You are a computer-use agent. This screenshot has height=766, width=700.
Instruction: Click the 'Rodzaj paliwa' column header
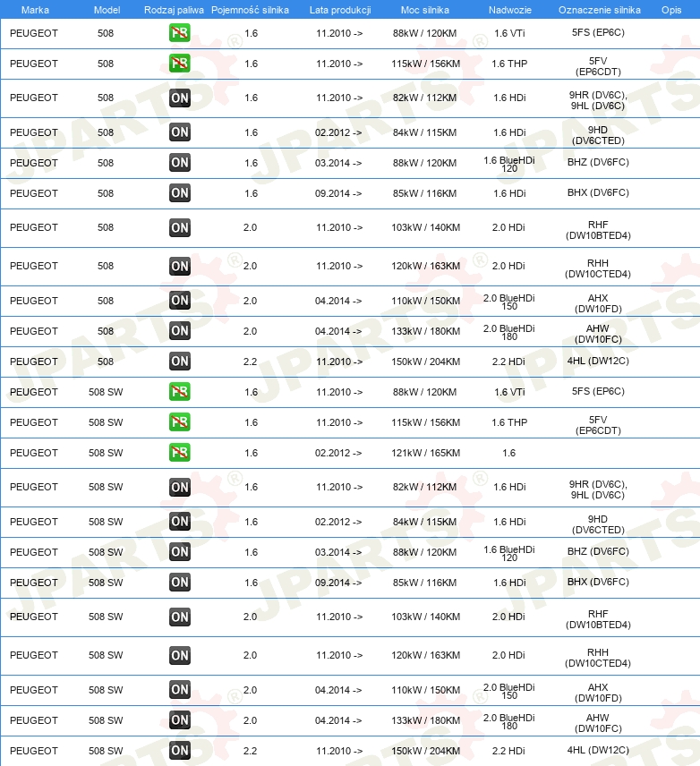click(174, 10)
